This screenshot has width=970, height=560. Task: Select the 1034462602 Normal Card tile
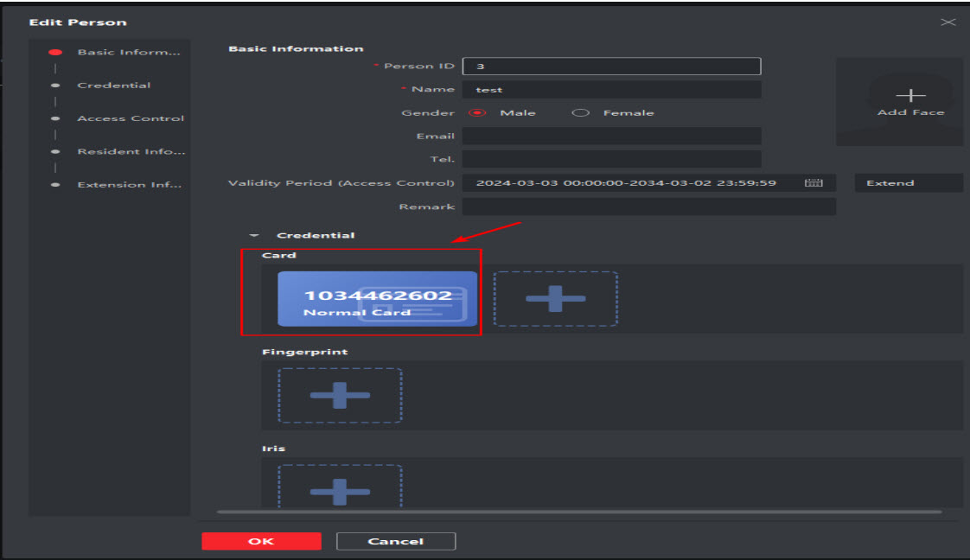[x=377, y=299]
